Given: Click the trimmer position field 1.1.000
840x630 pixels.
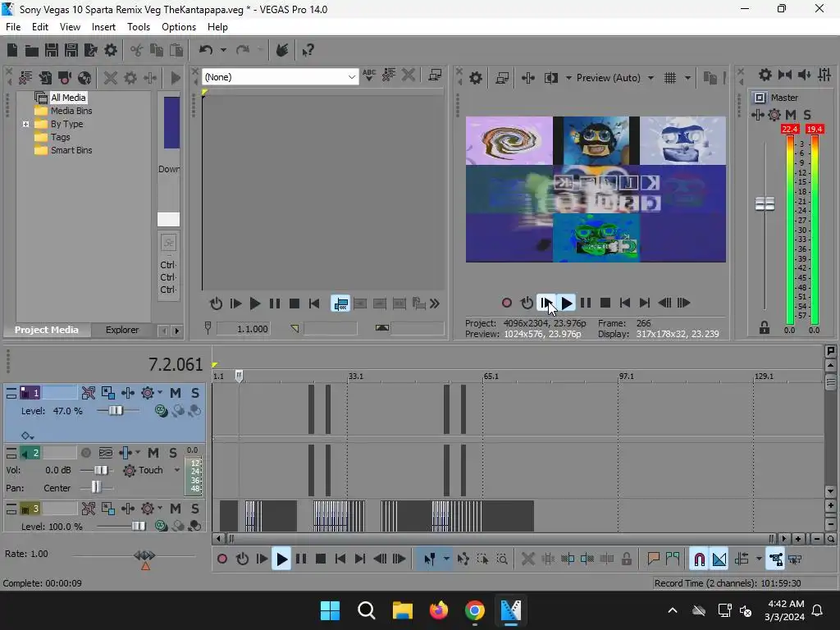Looking at the screenshot, I should [x=243, y=329].
